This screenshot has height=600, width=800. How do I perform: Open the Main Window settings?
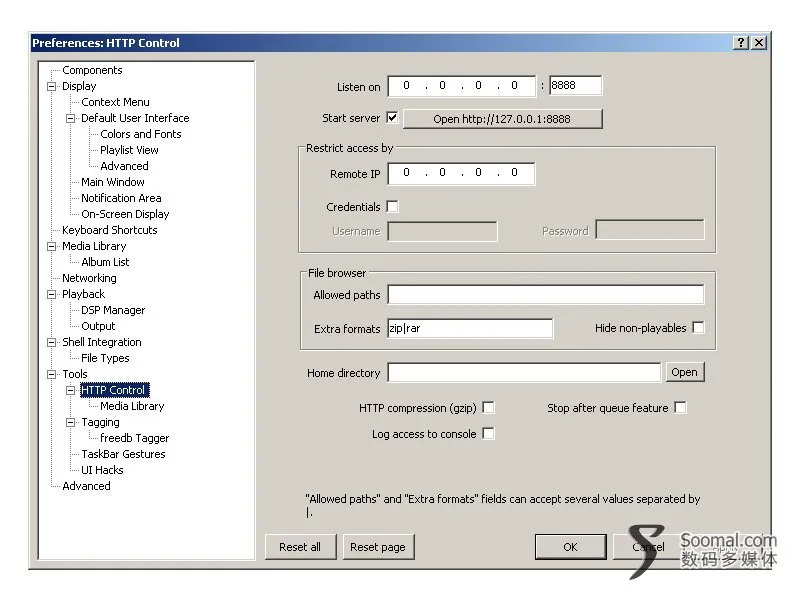pos(113,182)
